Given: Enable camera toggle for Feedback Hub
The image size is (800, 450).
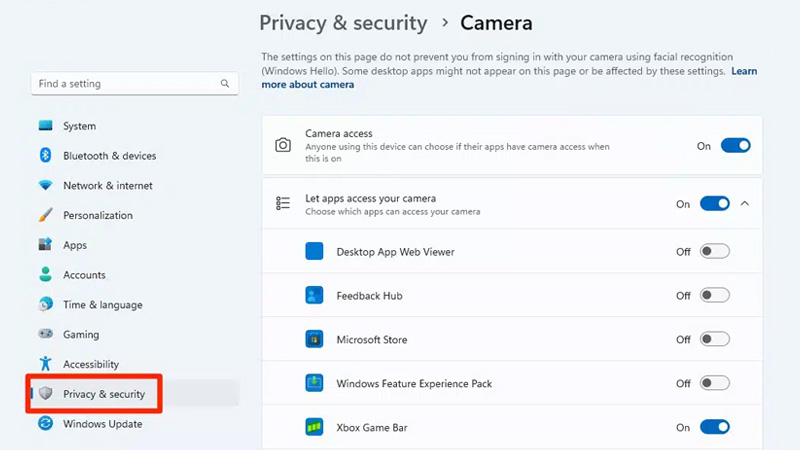Looking at the screenshot, I should click(x=714, y=295).
